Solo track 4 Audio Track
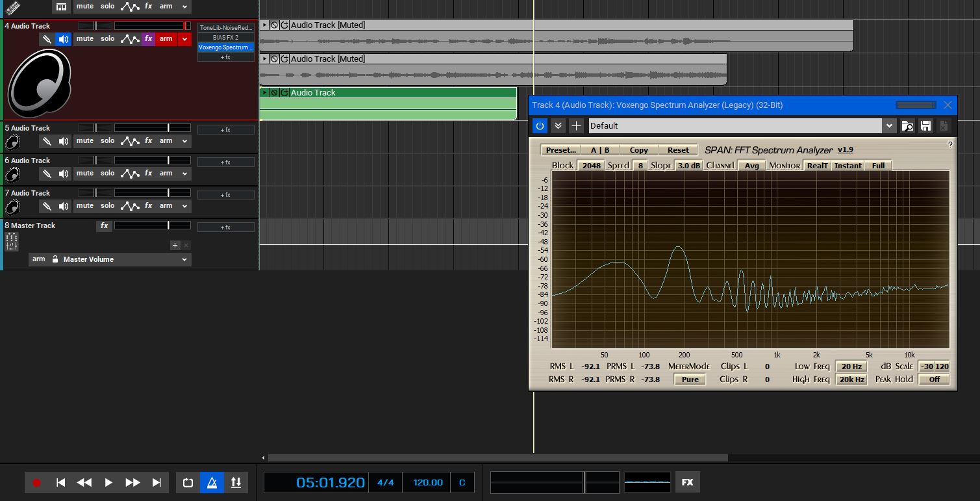 coord(108,39)
